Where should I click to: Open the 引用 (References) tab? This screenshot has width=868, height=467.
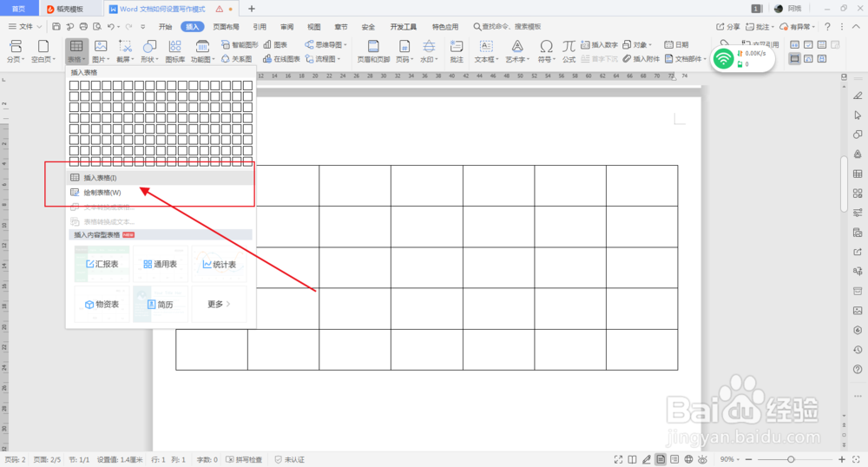point(260,27)
